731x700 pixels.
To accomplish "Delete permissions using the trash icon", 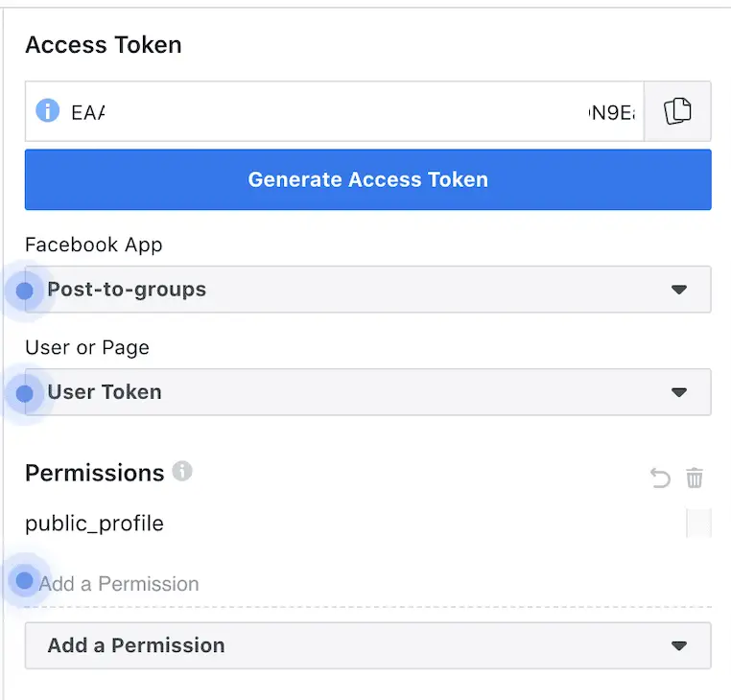I will pyautogui.click(x=695, y=478).
